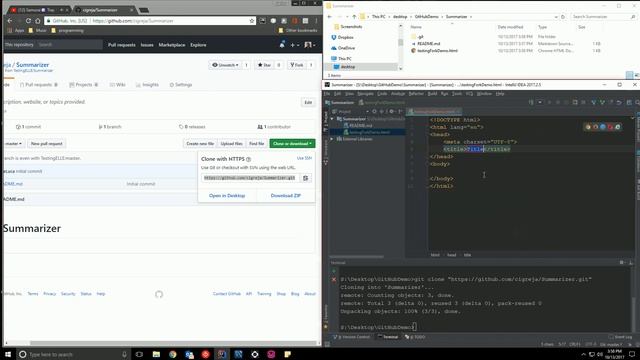This screenshot has width=640, height=360.
Task: Close the terminal session with red X
Action: (x=334, y=280)
